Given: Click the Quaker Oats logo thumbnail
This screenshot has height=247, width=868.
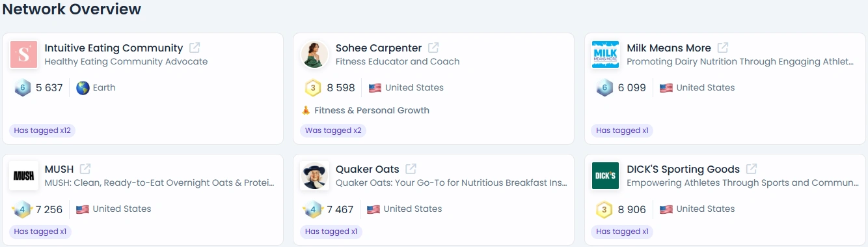Looking at the screenshot, I should (x=314, y=176).
